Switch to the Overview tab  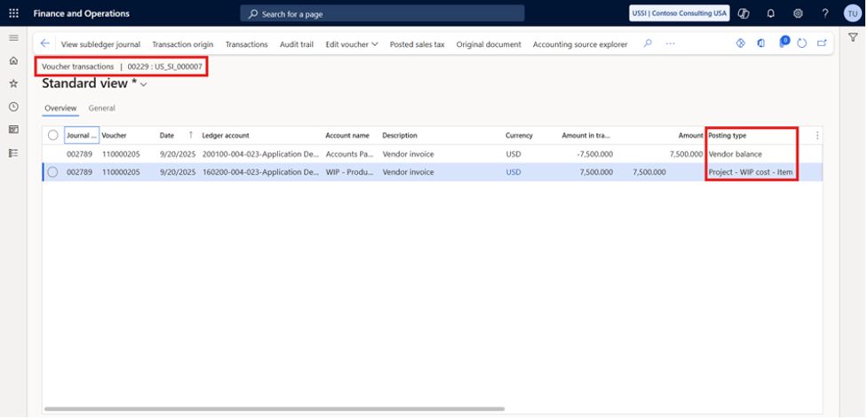point(60,108)
